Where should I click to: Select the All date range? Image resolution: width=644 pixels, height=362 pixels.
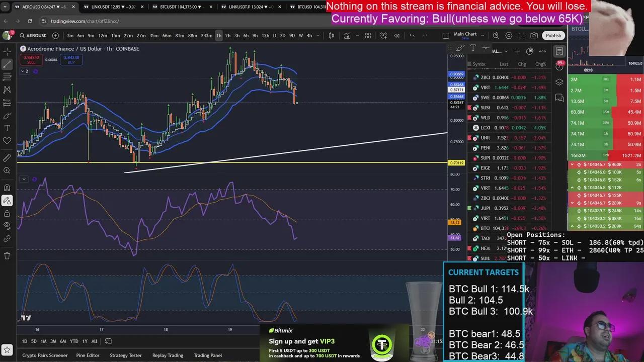click(94, 341)
